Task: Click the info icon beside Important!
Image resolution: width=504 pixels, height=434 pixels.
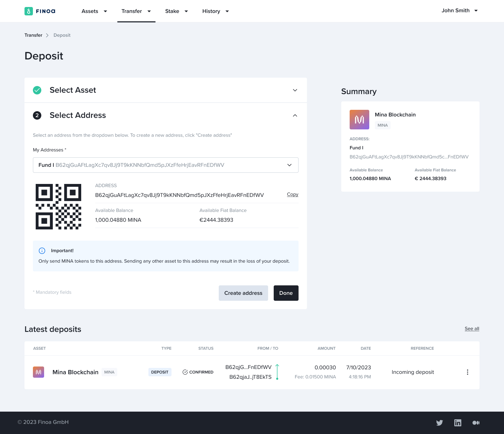Action: click(42, 251)
